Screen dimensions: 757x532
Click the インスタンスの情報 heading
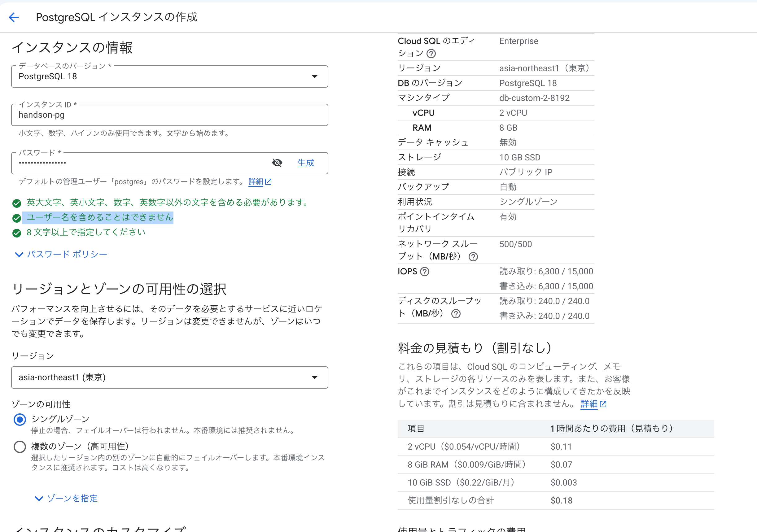[x=72, y=47]
